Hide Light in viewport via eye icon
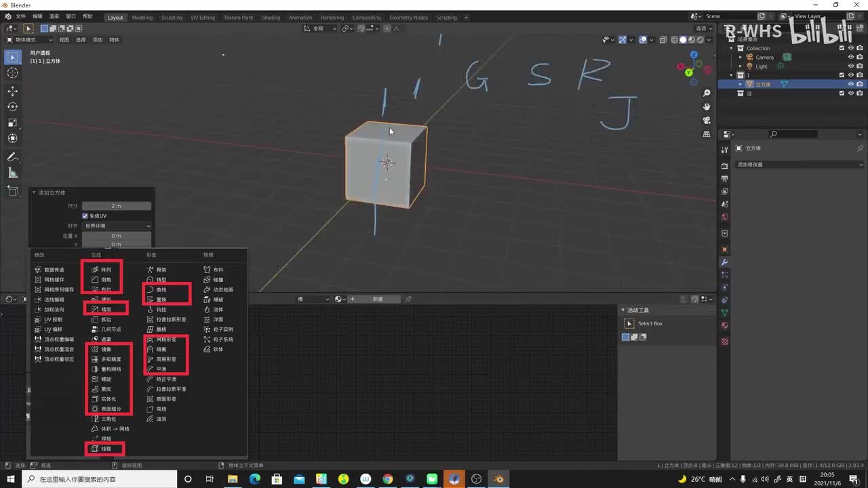The width and height of the screenshot is (868, 488). click(850, 66)
